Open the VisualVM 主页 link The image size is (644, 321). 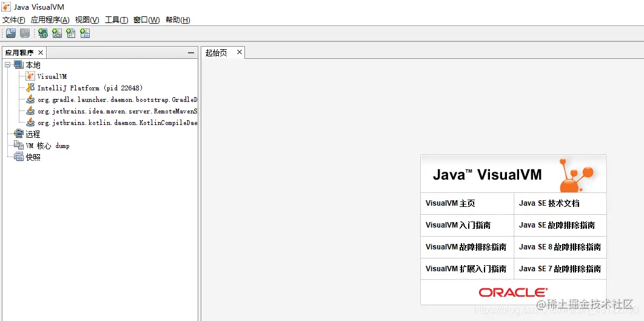tap(450, 203)
